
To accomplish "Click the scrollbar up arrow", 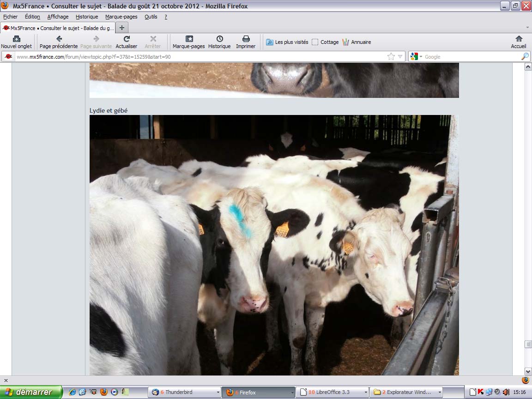I will coord(528,67).
